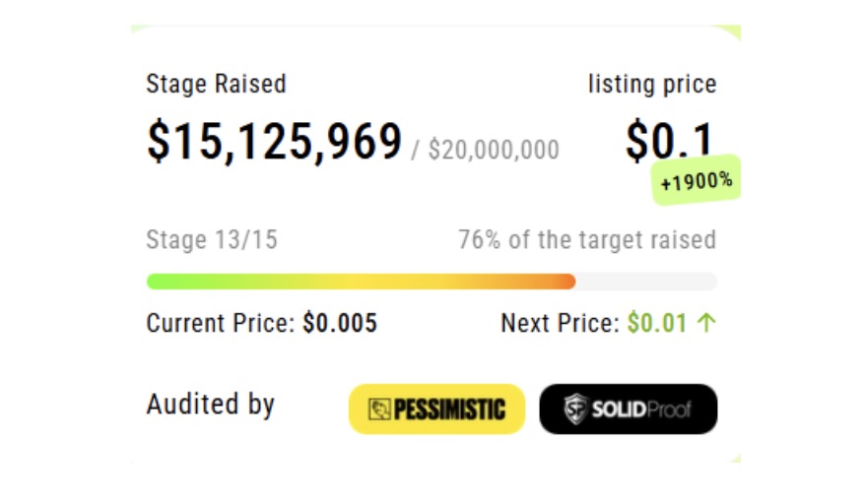Click the unfilled end of the progress bar
The width and height of the screenshot is (863, 504).
(646, 282)
